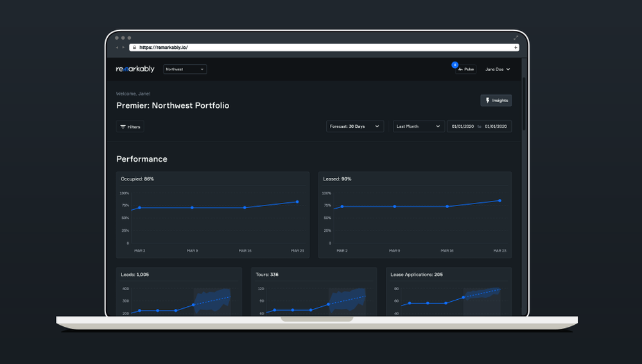The width and height of the screenshot is (642, 364).
Task: Click the fullscreen expand icon in browser
Action: (x=516, y=38)
